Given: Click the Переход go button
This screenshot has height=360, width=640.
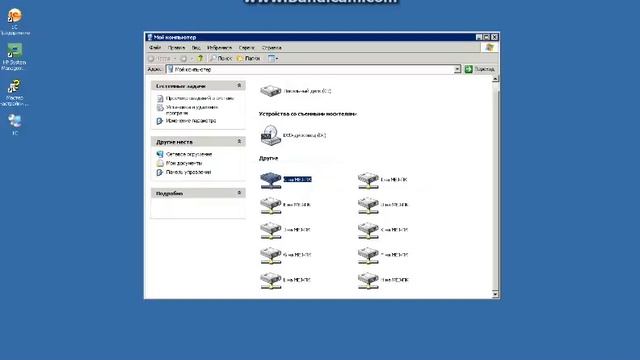Looking at the screenshot, I should coord(480,69).
